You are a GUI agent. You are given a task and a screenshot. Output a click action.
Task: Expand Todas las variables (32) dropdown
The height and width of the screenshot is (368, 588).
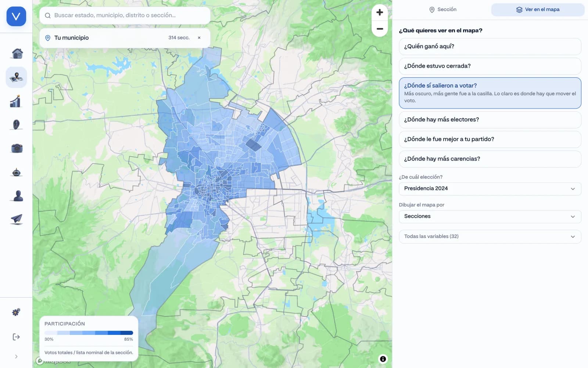pyautogui.click(x=490, y=237)
